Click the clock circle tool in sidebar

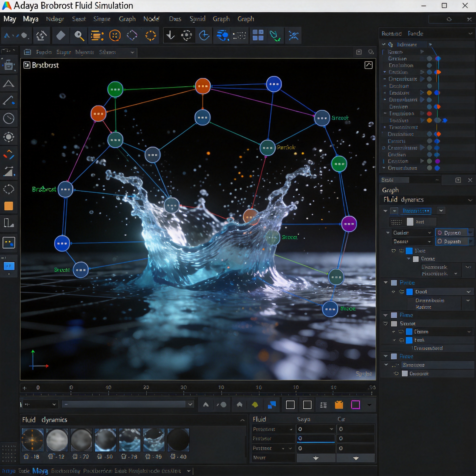point(9,118)
